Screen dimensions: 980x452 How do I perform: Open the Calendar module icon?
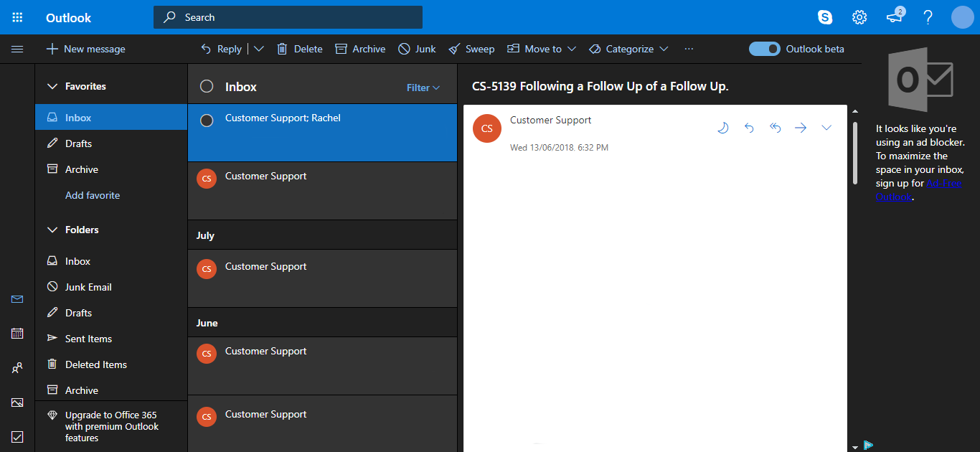[x=17, y=333]
